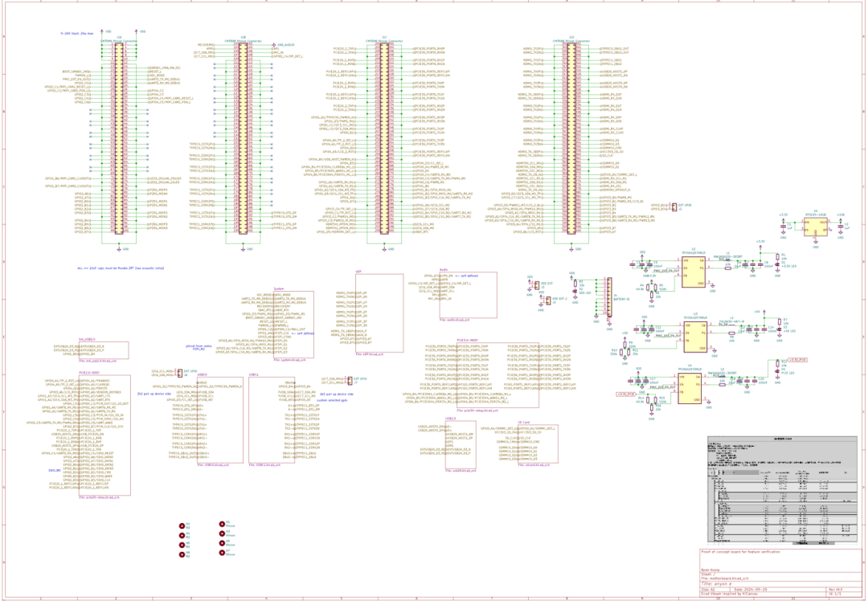Screen dimensions: 868x605
Task: Click mounting hole H1
Action: coord(222,524)
